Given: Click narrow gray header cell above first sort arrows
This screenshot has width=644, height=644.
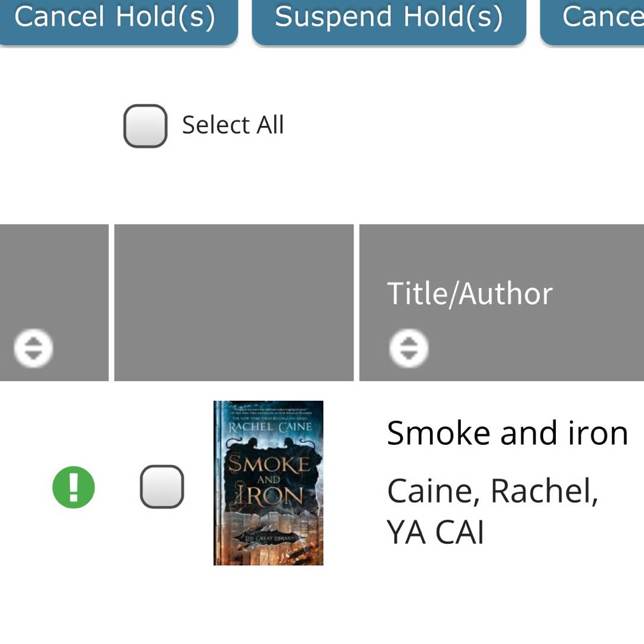Looking at the screenshot, I should [54, 274].
